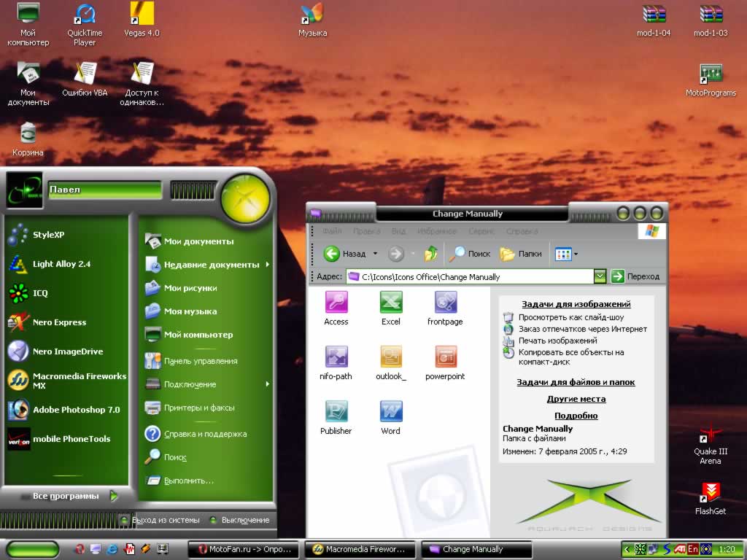
Task: Click the Переход go button
Action: coord(635,276)
